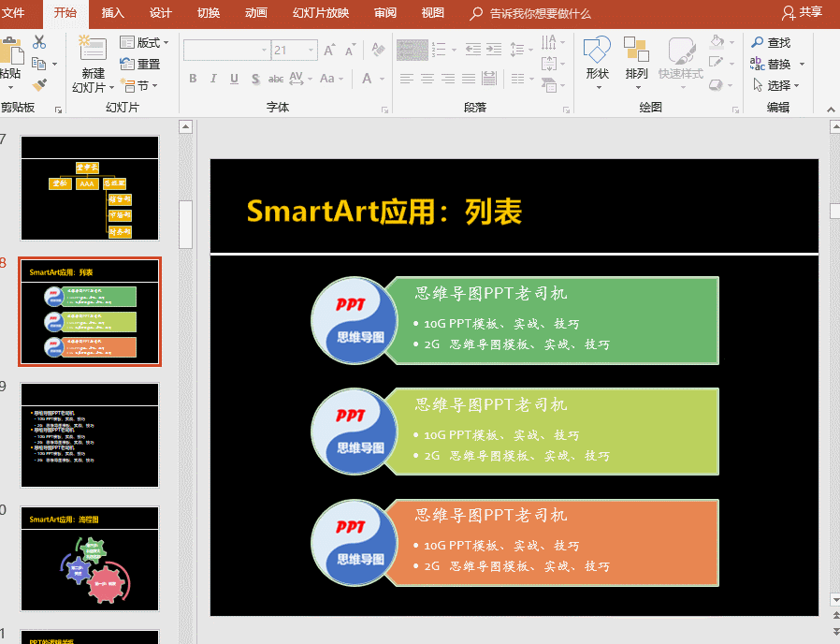Switch to the 幻灯片放映 Slide Show tab
This screenshot has width=840, height=644.
point(321,13)
